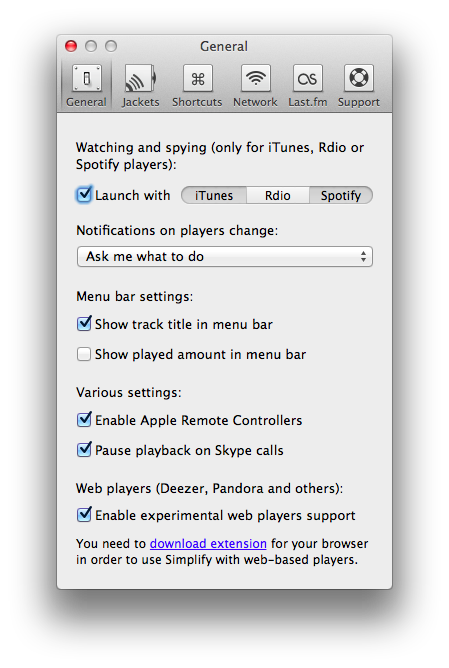Open the Last.fm preferences icon
449x668 pixels.
pos(308,78)
